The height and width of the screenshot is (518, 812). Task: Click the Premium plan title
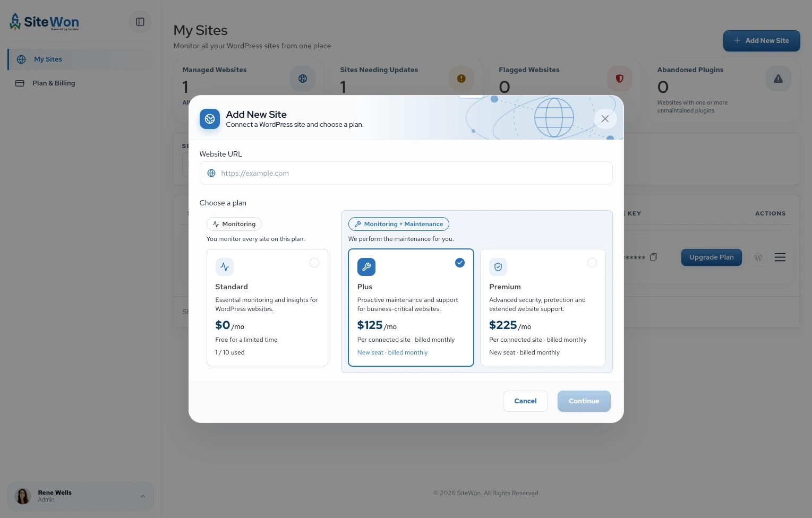coord(505,287)
